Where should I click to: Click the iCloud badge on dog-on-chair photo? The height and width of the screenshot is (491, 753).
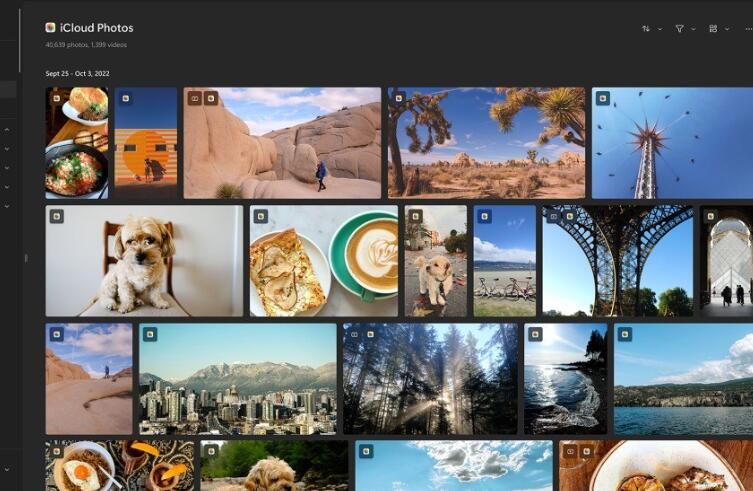(57, 217)
